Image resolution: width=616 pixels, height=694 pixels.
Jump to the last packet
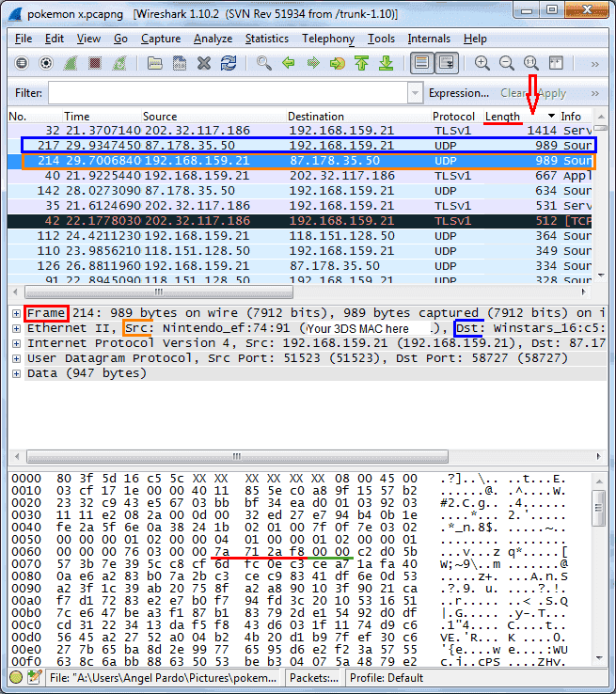[x=387, y=63]
